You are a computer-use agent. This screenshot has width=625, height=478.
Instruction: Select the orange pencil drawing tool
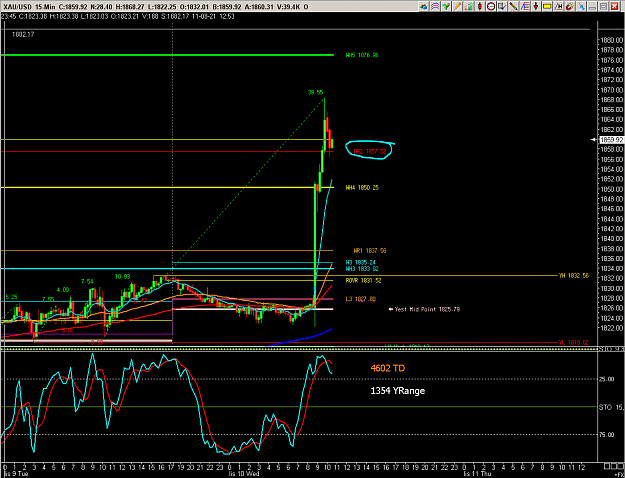point(457,6)
